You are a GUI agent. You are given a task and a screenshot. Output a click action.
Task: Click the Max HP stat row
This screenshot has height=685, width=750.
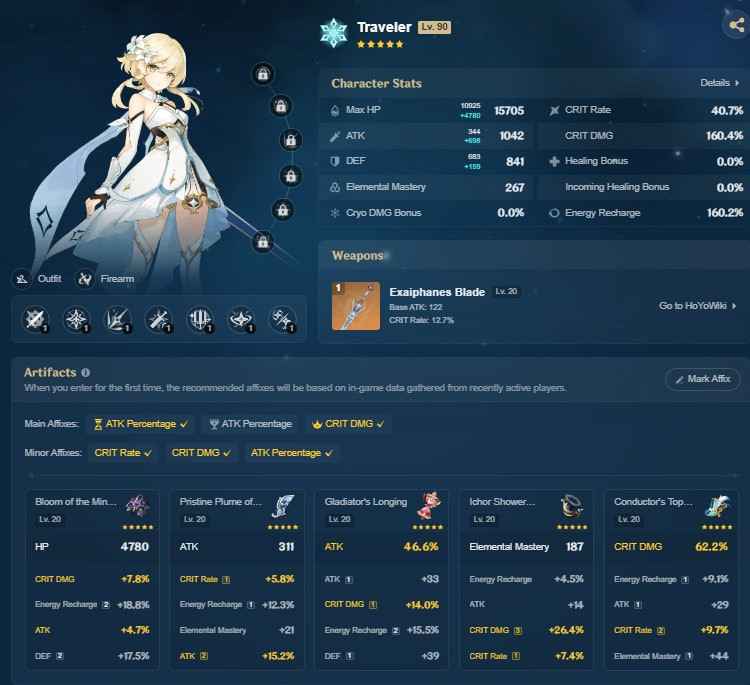pyautogui.click(x=427, y=110)
